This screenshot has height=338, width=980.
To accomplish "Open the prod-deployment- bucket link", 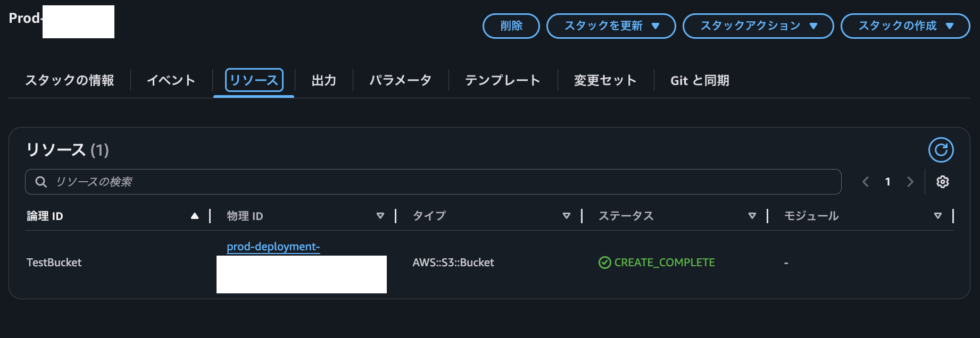I will [x=273, y=246].
